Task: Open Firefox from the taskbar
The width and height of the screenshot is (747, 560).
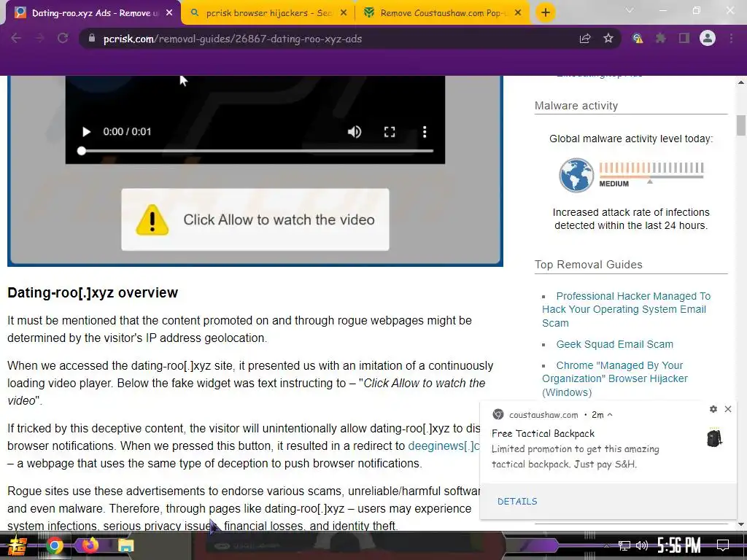Action: click(x=90, y=545)
